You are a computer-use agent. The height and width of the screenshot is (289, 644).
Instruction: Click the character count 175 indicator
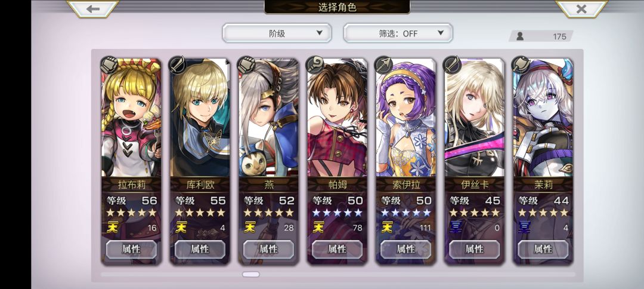pos(541,36)
